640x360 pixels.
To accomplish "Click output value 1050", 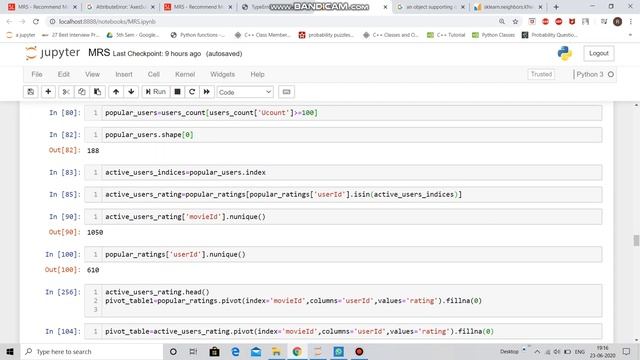I will click(x=95, y=232).
